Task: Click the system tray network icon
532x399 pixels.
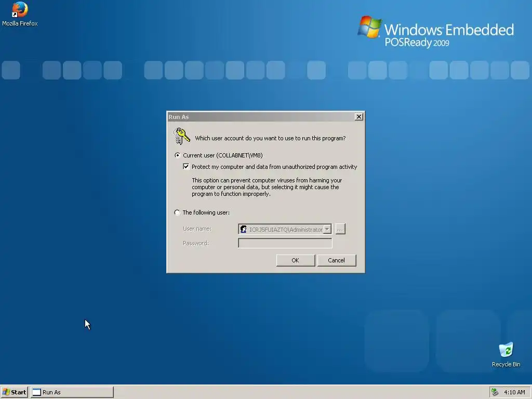Action: click(495, 392)
